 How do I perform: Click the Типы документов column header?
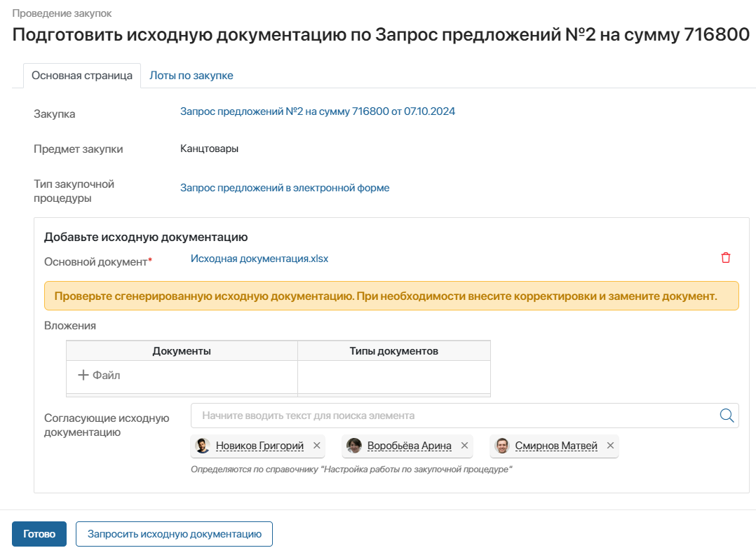[x=394, y=350]
